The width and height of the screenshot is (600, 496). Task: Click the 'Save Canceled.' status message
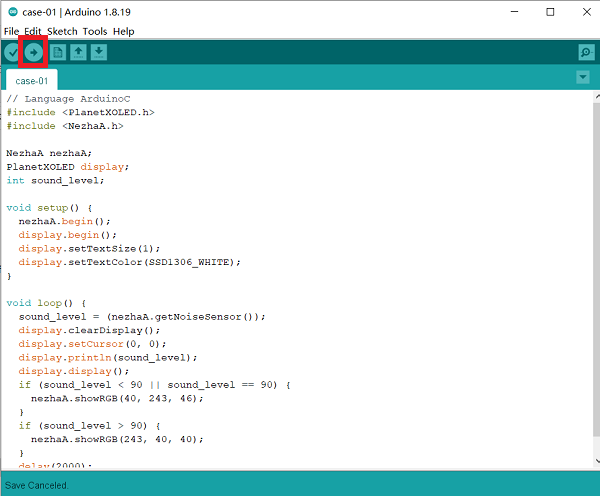pos(36,485)
